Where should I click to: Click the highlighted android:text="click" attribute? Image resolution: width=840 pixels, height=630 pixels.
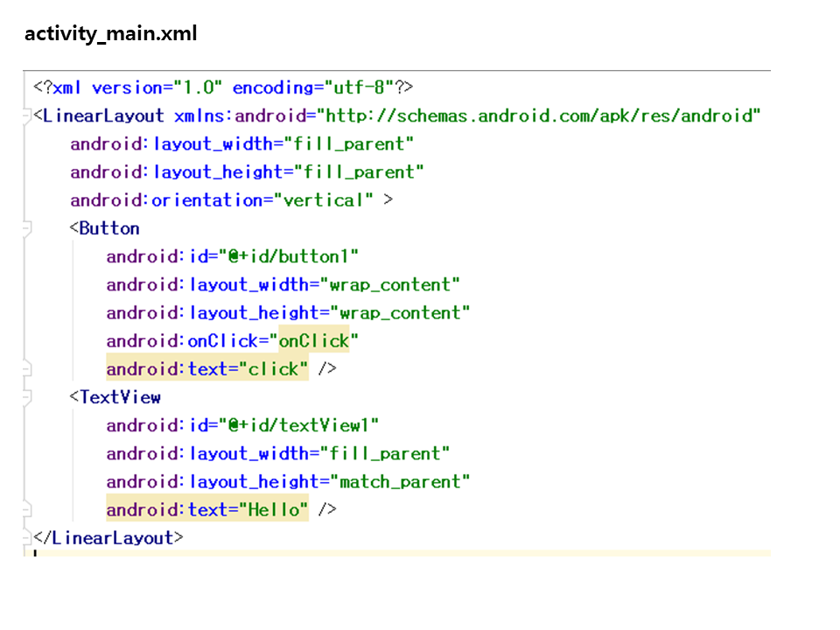pyautogui.click(x=207, y=369)
